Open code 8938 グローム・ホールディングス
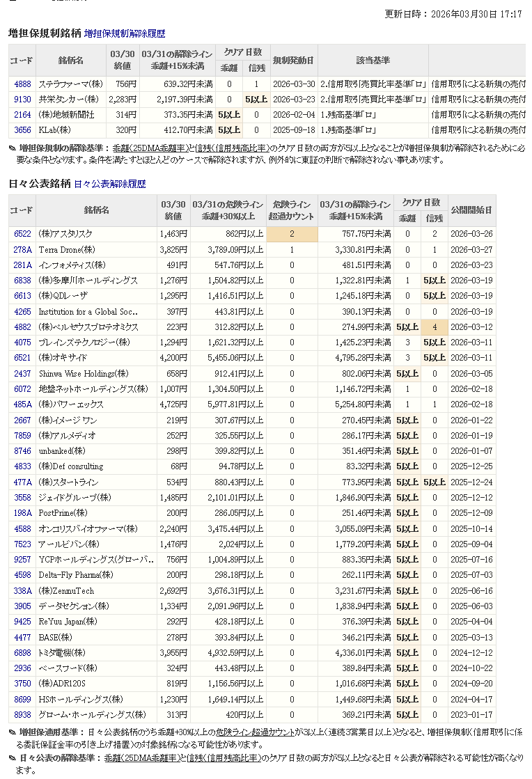Screen dimensions: 532x779 [22, 714]
